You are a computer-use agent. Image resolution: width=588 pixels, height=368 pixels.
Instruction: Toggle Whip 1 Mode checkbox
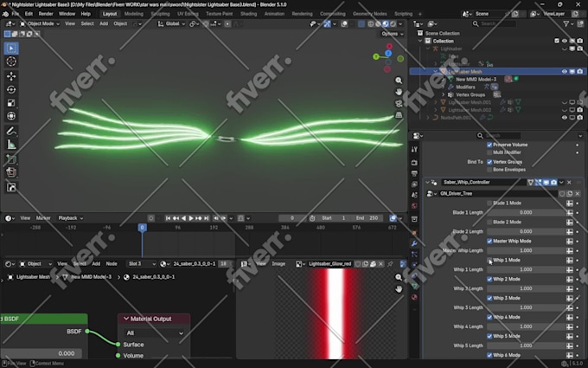tap(489, 261)
